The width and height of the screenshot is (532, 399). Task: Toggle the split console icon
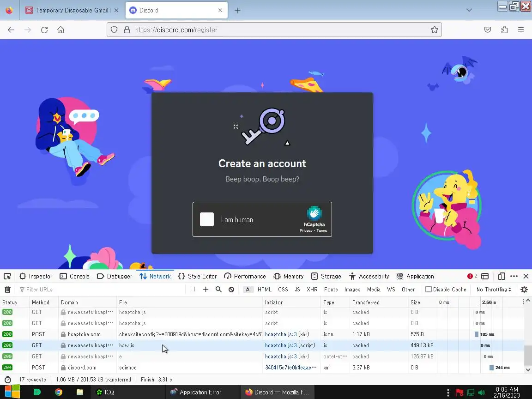[485, 276]
